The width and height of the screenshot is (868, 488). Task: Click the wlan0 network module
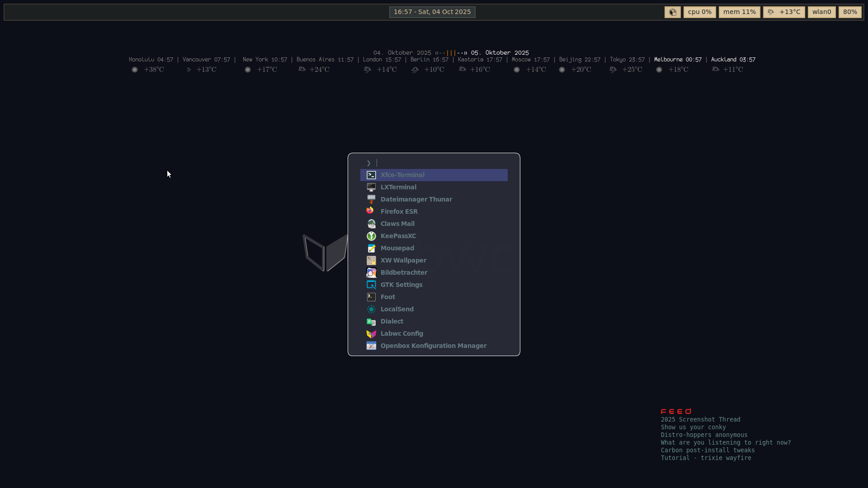click(x=821, y=12)
